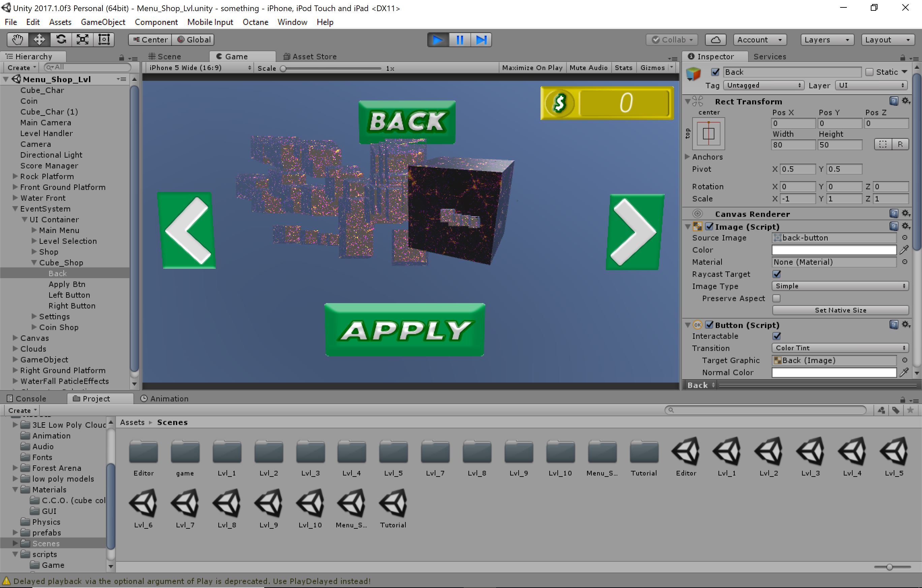
Task: Click search by label icon in Project
Action: point(896,411)
